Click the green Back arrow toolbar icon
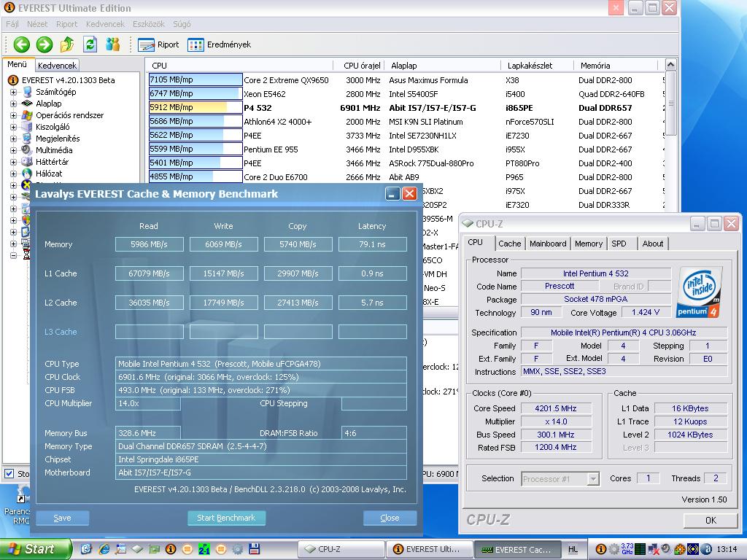 pos(21,44)
